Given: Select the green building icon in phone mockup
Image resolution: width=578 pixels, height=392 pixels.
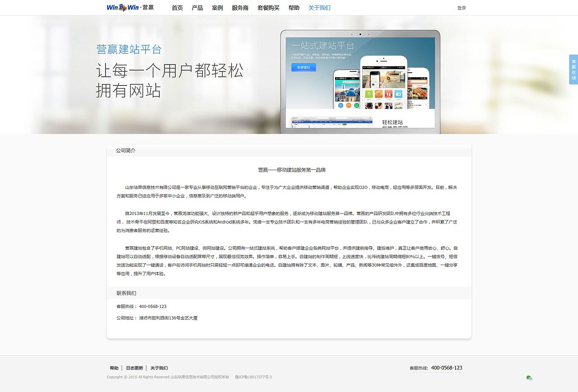Looking at the screenshot, I should click(369, 93).
